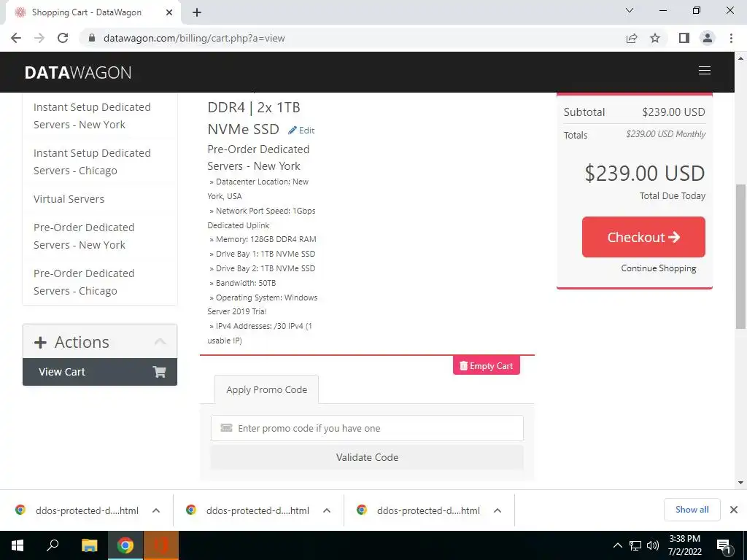Click Show all downloads
The image size is (747, 560).
point(692,510)
